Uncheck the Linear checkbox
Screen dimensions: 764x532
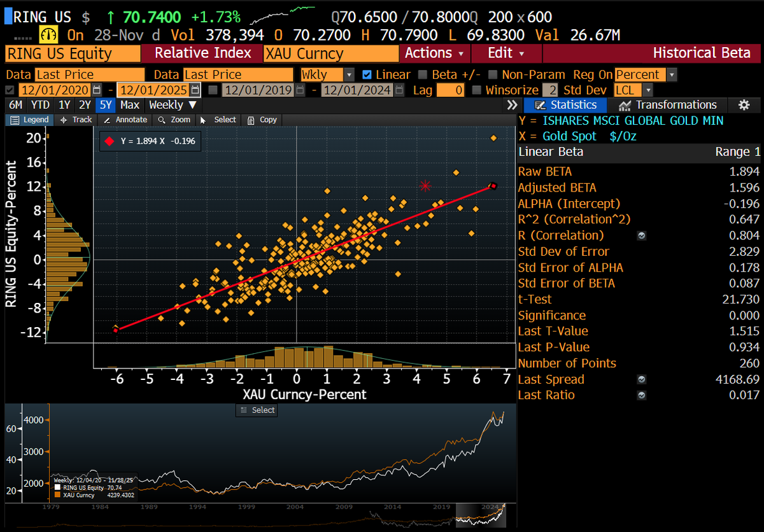tap(367, 75)
